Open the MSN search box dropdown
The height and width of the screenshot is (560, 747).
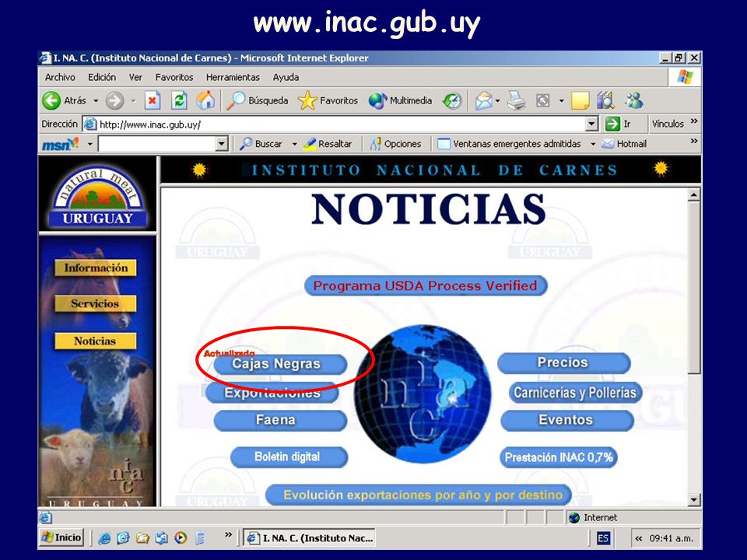pyautogui.click(x=222, y=144)
